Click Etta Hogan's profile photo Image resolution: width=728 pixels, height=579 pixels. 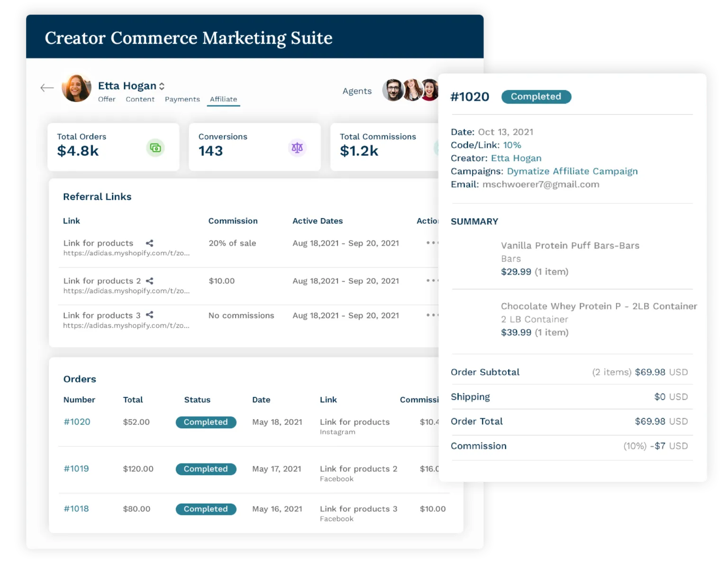pos(76,88)
